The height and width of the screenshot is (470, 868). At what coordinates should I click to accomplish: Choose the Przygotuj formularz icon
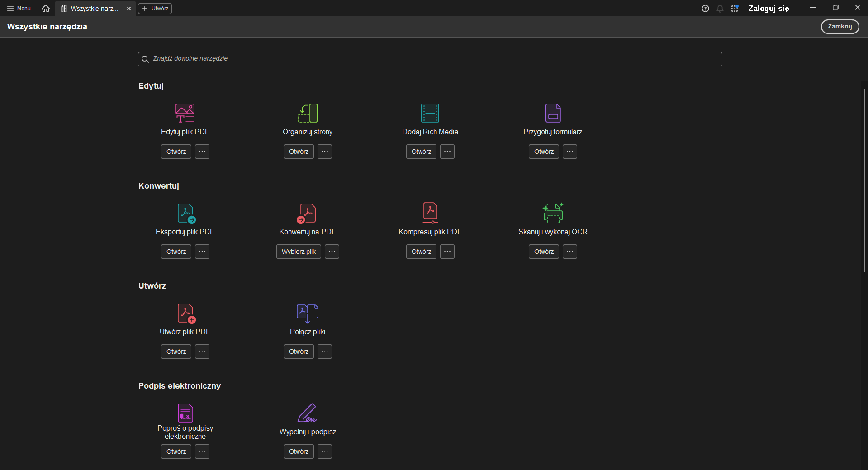(553, 113)
